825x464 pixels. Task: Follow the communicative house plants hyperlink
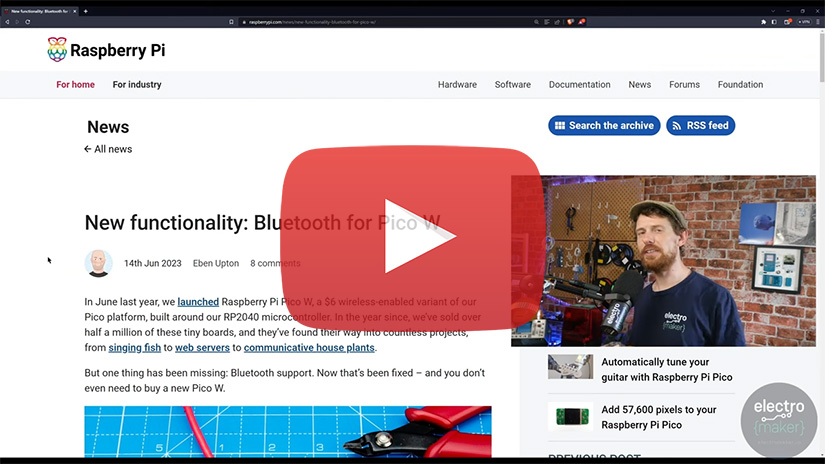[309, 348]
